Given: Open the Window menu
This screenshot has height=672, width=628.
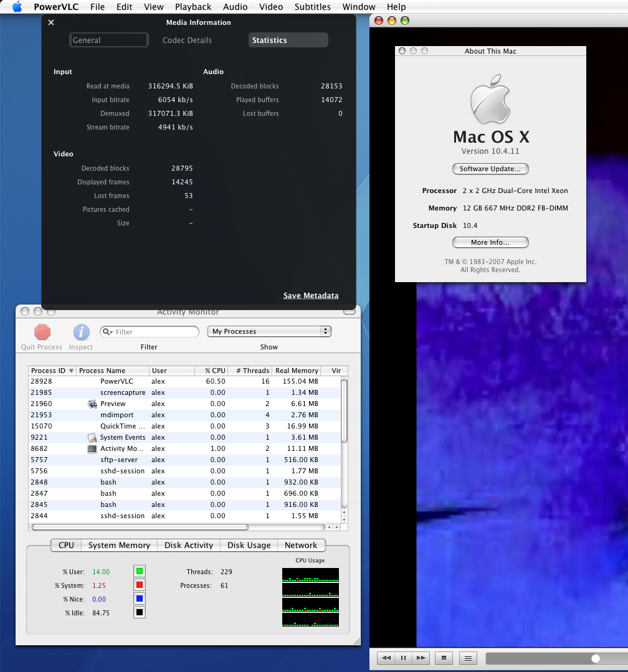Looking at the screenshot, I should [359, 7].
